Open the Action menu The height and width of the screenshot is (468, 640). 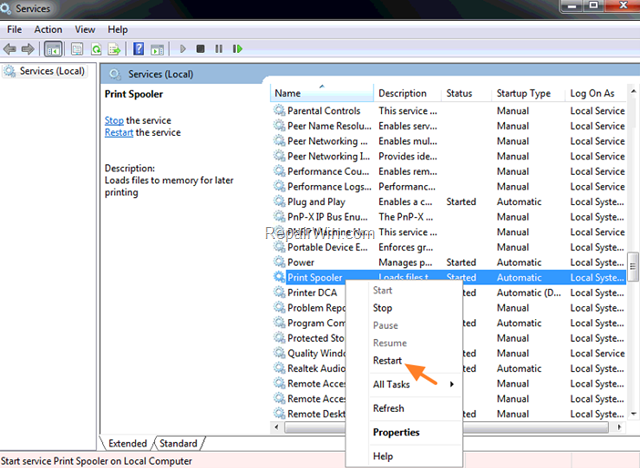click(x=48, y=30)
